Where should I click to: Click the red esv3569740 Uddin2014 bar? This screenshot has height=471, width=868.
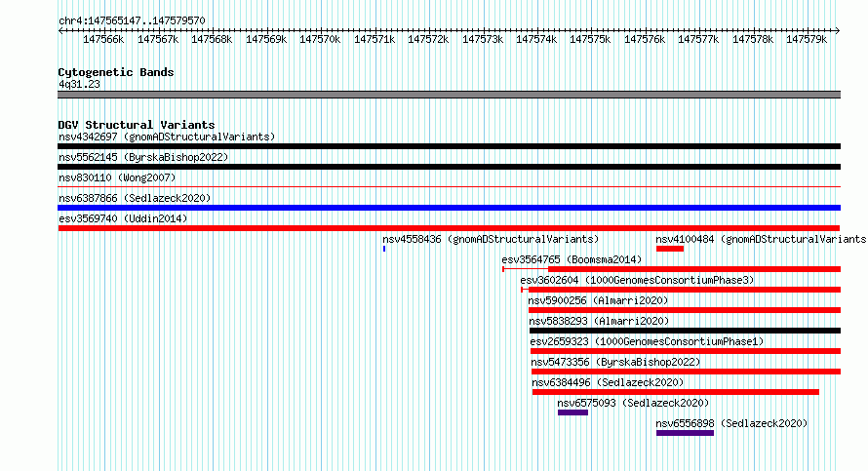click(449, 228)
